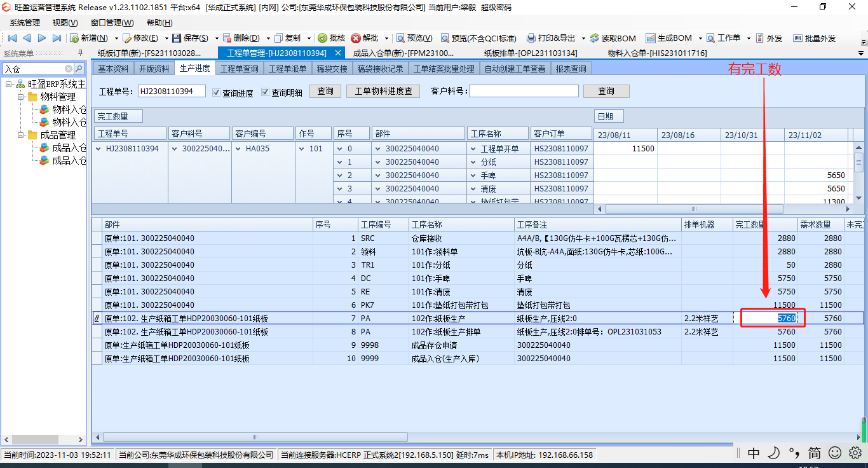Click the system menu search magnifier
Viewport: 868px width, 468px height.
point(79,69)
